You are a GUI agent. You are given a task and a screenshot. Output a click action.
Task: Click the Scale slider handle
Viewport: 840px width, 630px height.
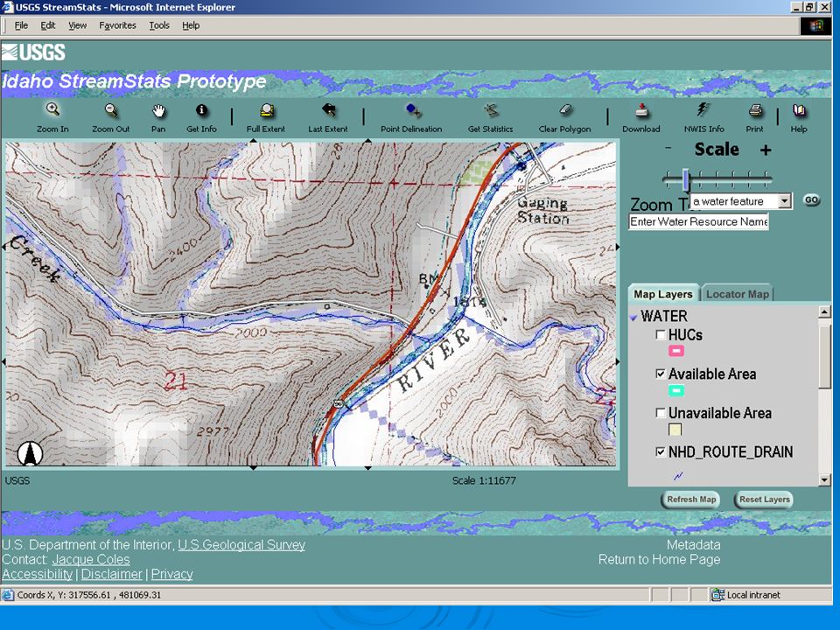point(686,178)
